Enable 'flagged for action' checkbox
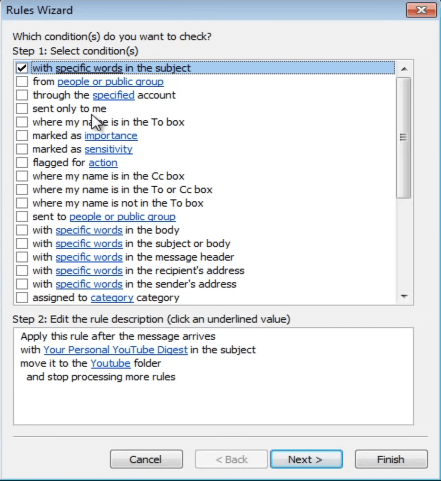The width and height of the screenshot is (441, 481). tap(22, 163)
